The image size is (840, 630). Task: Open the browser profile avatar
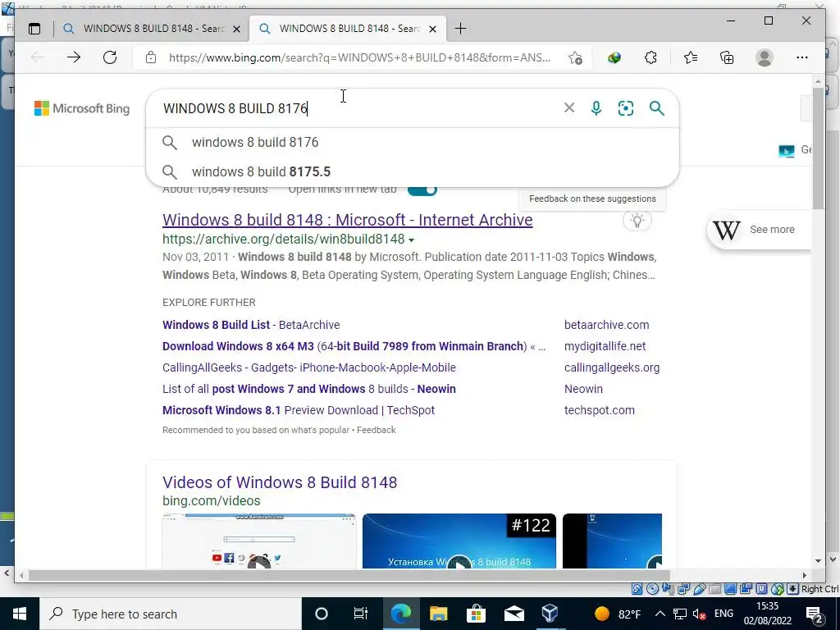tap(765, 57)
